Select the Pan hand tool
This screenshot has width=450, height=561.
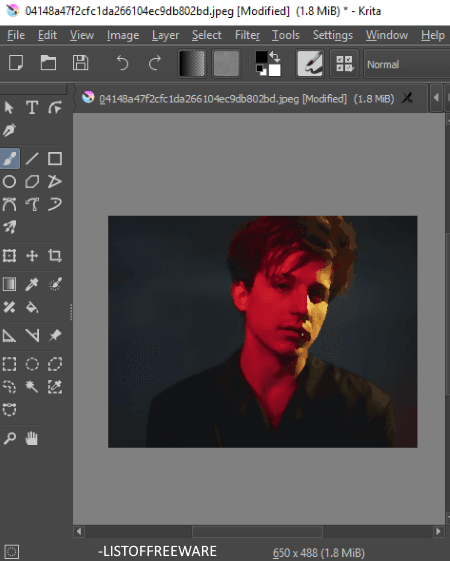32,438
